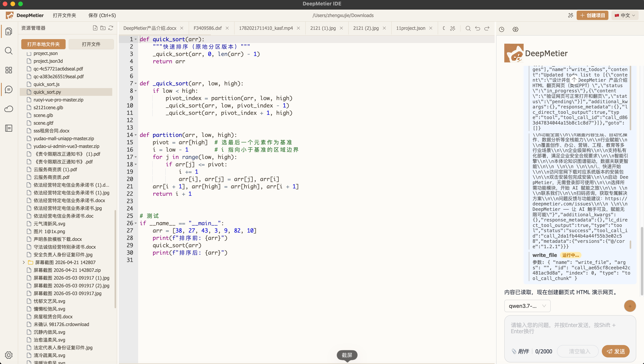Open the document list sidebar panel
The image size is (644, 364).
point(9,128)
